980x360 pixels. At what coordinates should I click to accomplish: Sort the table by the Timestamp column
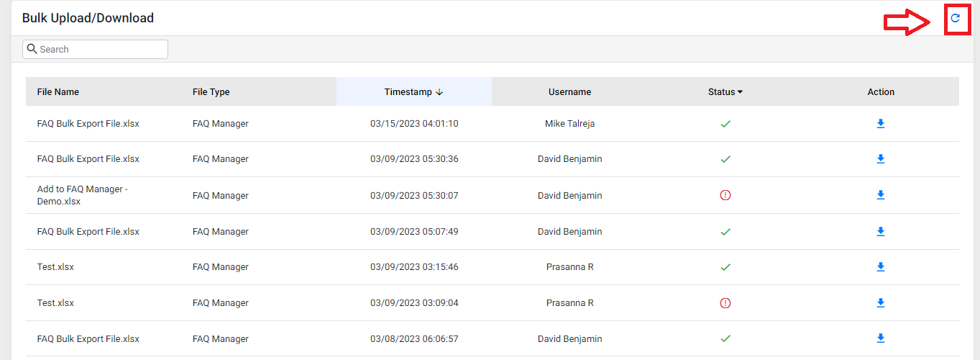point(413,92)
